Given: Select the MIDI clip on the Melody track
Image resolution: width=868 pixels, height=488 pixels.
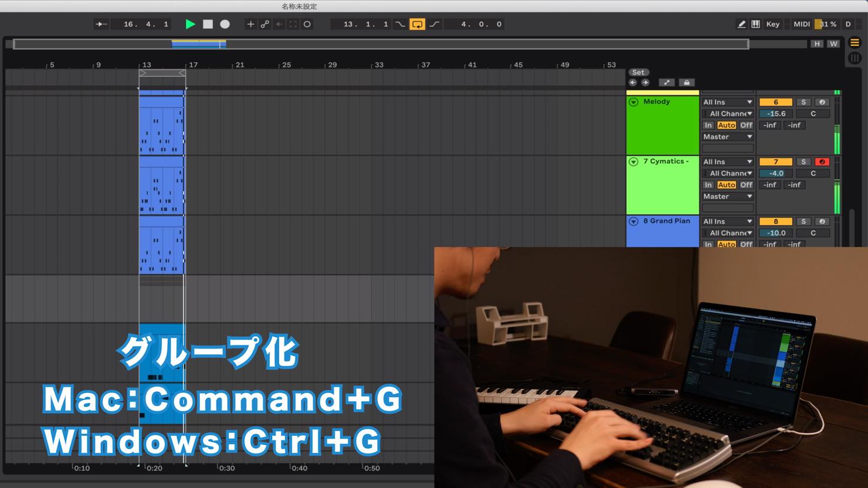Looking at the screenshot, I should pos(162,126).
